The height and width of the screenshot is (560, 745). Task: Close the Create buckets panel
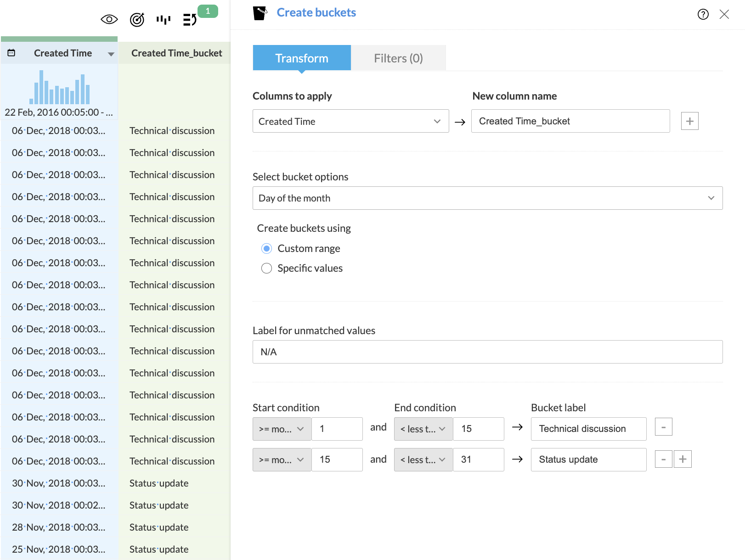pos(724,14)
